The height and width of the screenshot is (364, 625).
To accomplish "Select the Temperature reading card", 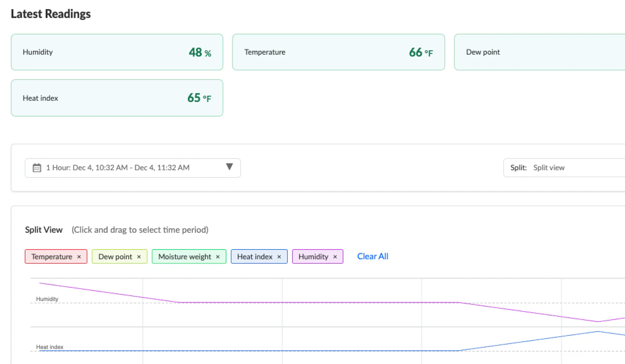I will pyautogui.click(x=338, y=52).
